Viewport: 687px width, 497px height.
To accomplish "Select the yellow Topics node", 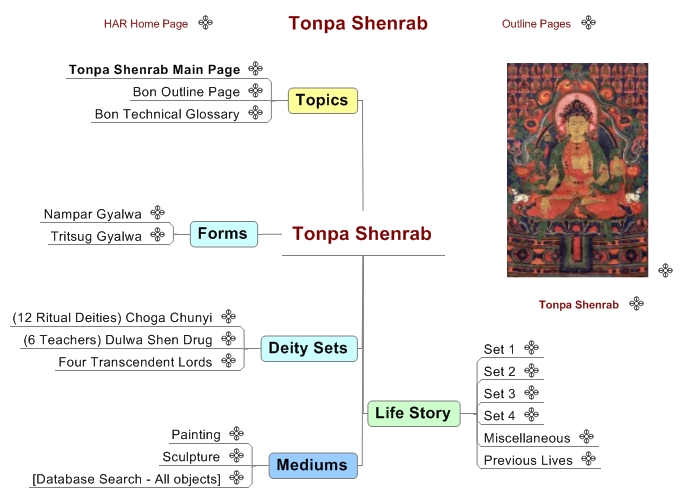I will [322, 100].
